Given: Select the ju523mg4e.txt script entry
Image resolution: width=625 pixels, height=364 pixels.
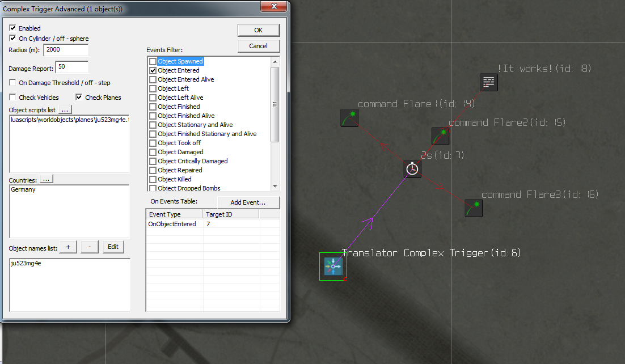Looking at the screenshot, I should [69, 120].
